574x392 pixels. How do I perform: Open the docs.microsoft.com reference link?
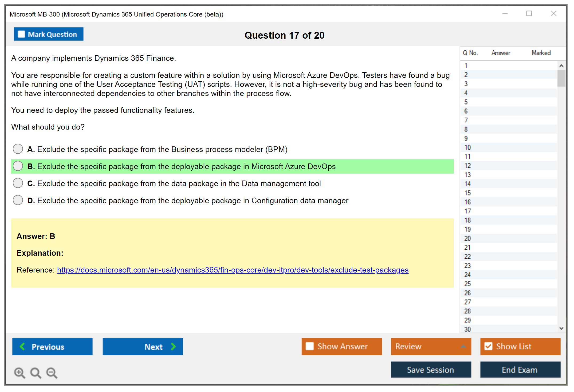tap(233, 270)
